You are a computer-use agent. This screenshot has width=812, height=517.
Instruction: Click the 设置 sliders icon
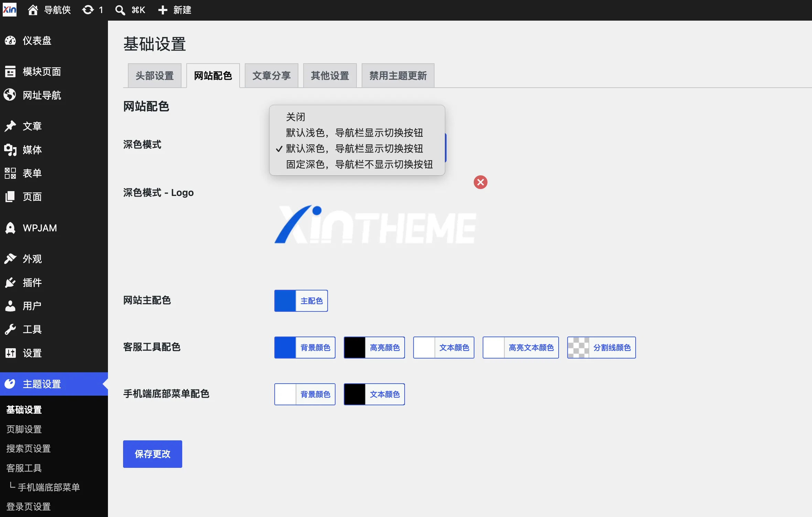[10, 353]
